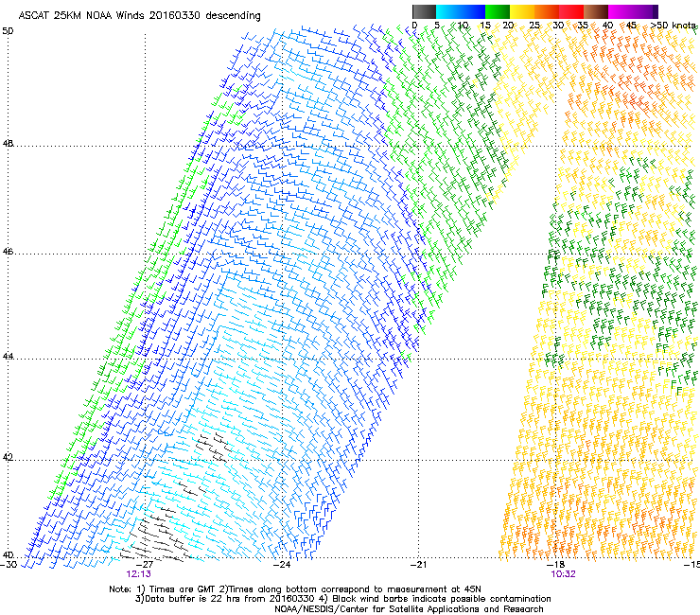700x615 pixels.
Task: Click the yellow 20-25 knots color segment
Action: [x=522, y=11]
